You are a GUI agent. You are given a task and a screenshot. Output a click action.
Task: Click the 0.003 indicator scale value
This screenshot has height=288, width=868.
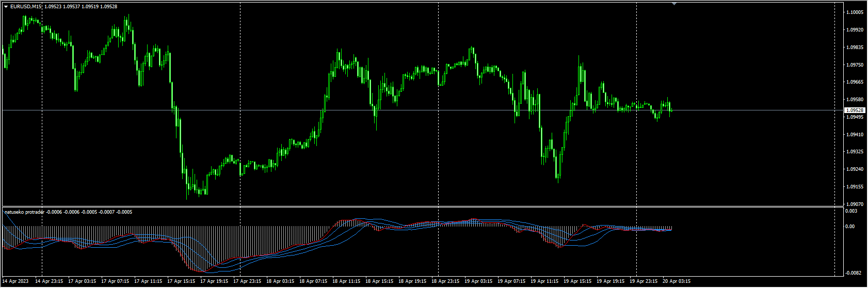(851, 211)
